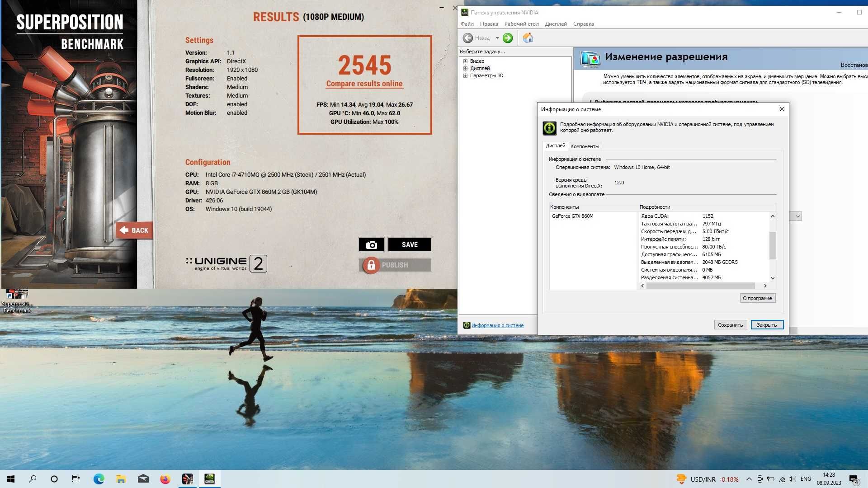This screenshot has height=488, width=868.
Task: Click the details list scroll-up arrow
Action: click(773, 216)
